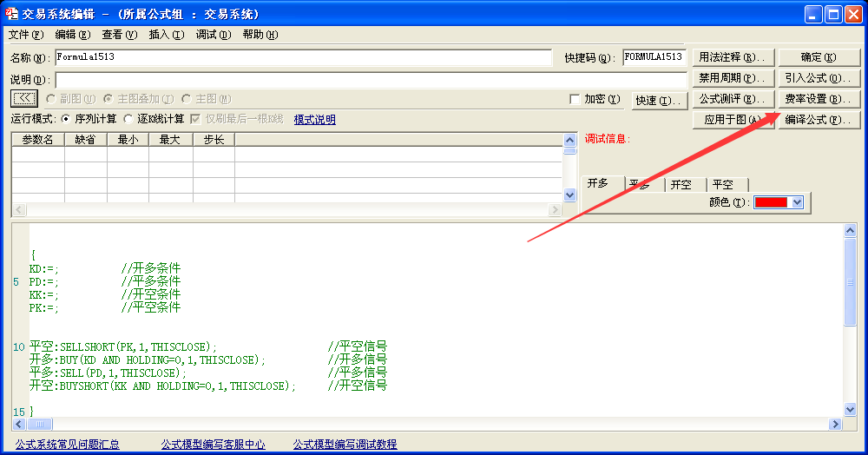Click the collapse << button

24,98
